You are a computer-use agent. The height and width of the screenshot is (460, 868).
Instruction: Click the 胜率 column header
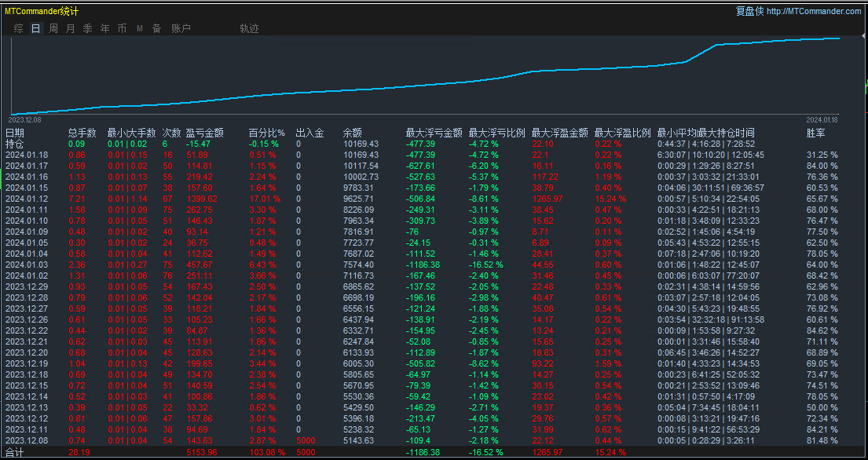point(816,133)
